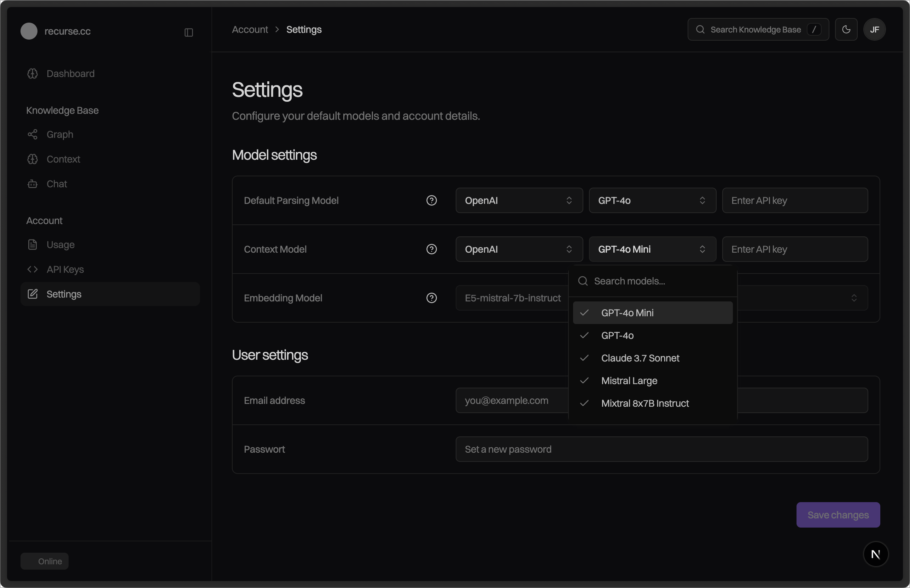Expand the Context Model OpenAI provider dropdown
The width and height of the screenshot is (910, 588).
coord(519,249)
